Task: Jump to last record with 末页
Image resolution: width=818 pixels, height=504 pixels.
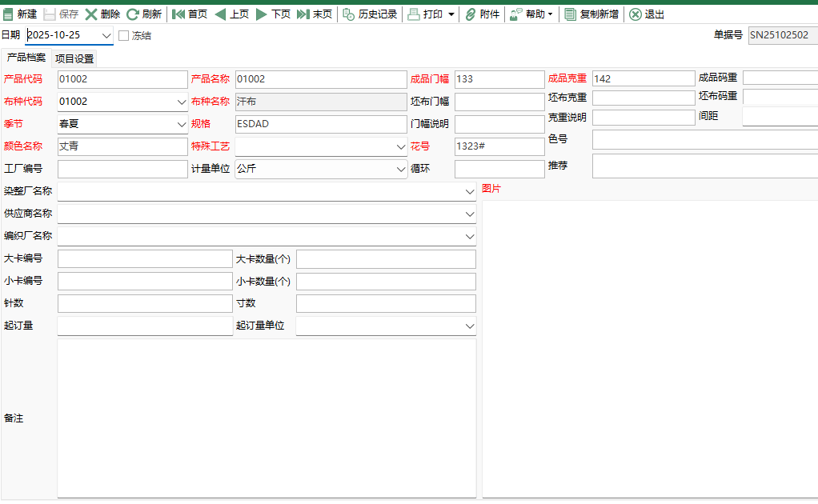Action: (303, 14)
